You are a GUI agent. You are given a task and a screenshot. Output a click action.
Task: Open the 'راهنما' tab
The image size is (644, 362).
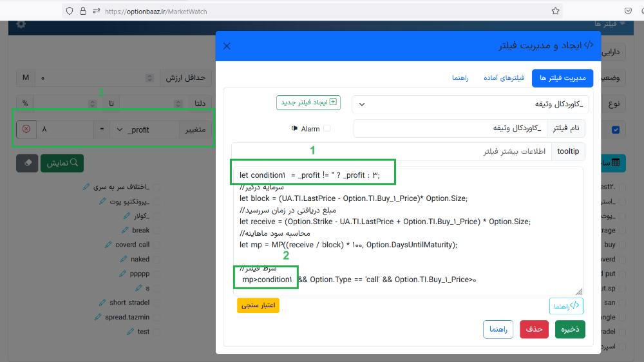click(460, 78)
